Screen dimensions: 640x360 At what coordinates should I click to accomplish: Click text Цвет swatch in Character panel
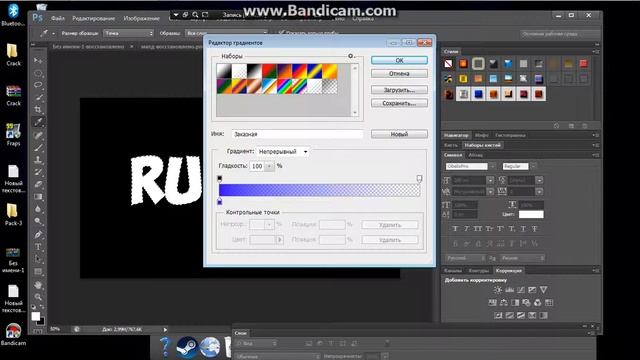tap(531, 214)
